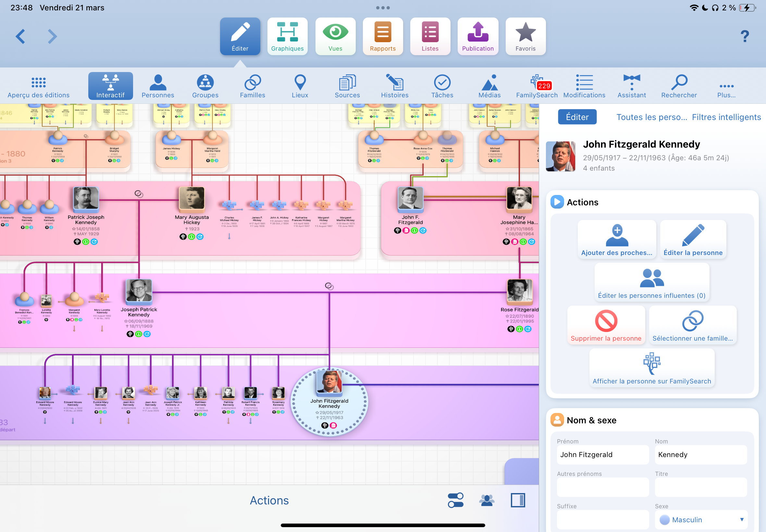Viewport: 766px width, 532px height.
Task: Tap the battery indicator in status bar
Action: [x=747, y=8]
